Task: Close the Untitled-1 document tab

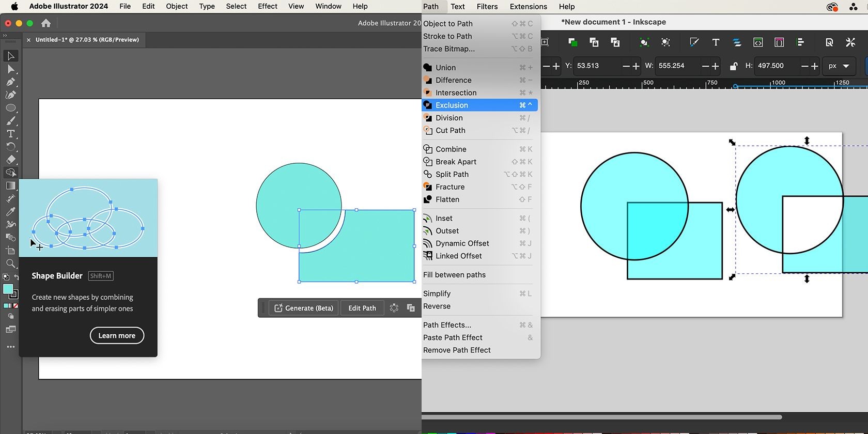Action: click(x=28, y=40)
